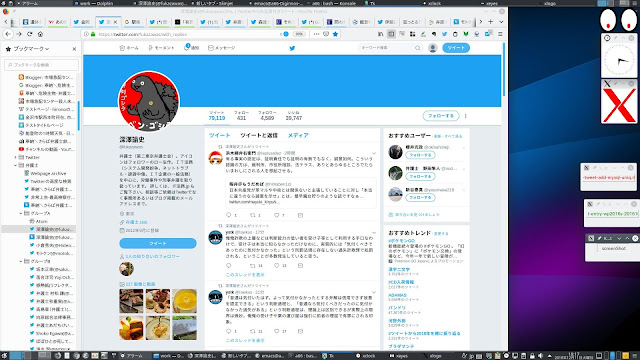The image size is (640, 360).
Task: View the 431 following count stat
Action: coord(241,116)
